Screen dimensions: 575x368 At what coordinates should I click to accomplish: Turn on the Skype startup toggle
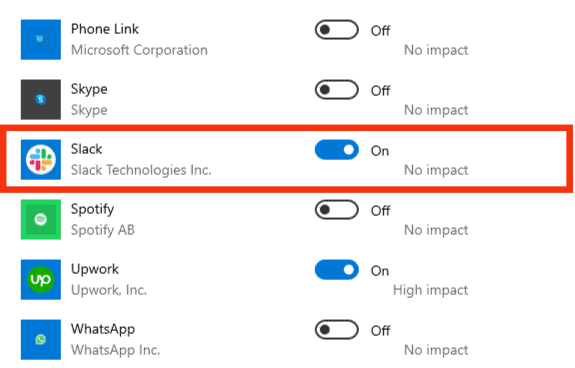pos(337,90)
